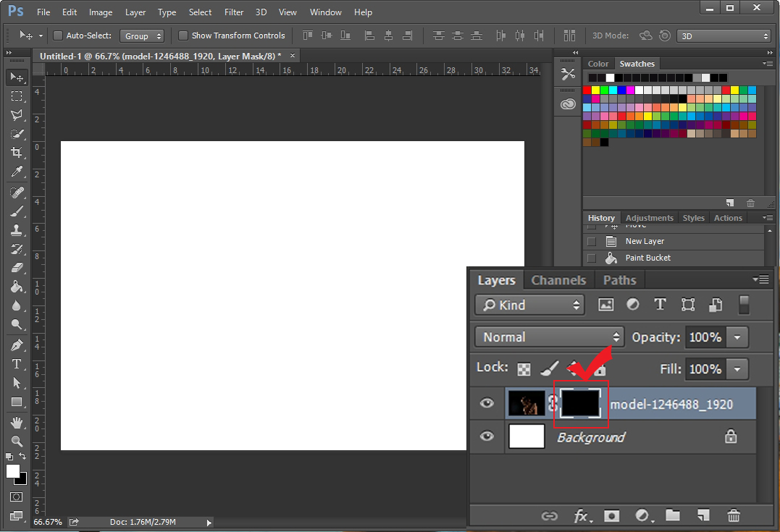Select the Dodge tool

point(17,325)
